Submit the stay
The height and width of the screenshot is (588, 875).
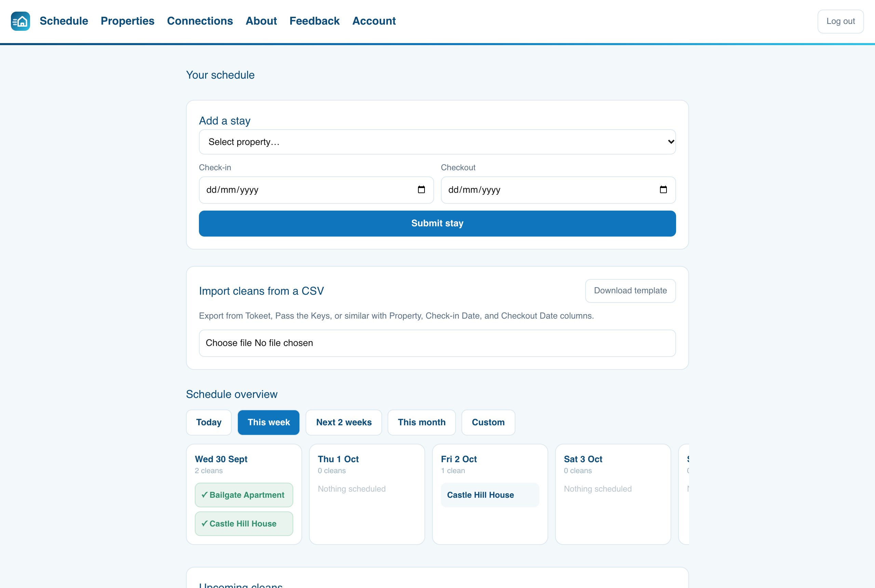click(437, 224)
